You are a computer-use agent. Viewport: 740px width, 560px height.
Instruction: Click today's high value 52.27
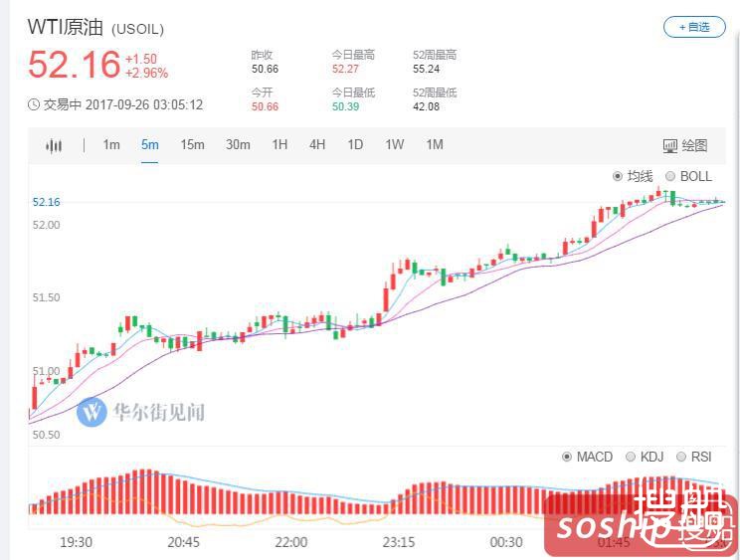345,69
